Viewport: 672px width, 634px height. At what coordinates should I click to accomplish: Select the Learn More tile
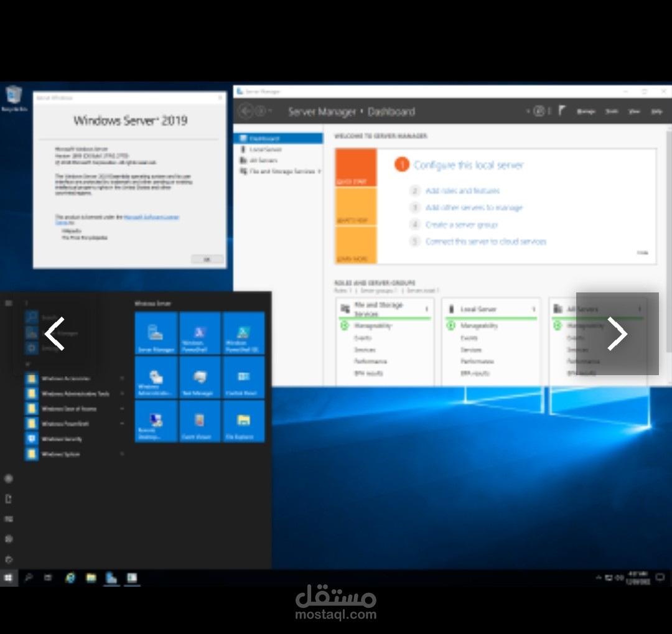(x=356, y=245)
